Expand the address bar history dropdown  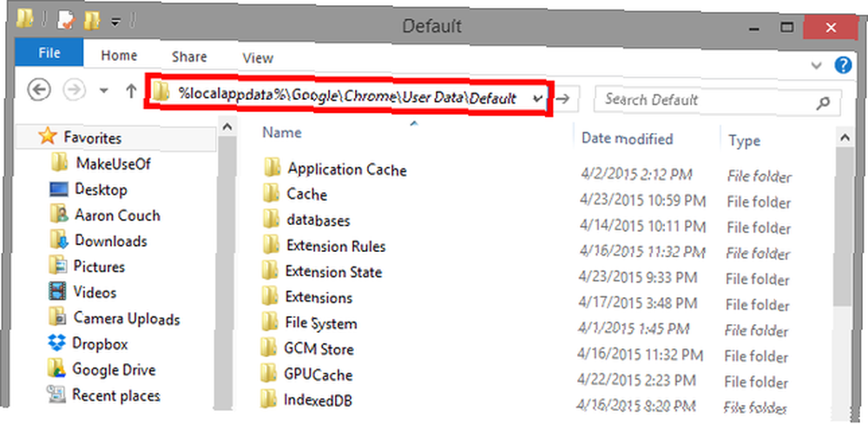536,99
